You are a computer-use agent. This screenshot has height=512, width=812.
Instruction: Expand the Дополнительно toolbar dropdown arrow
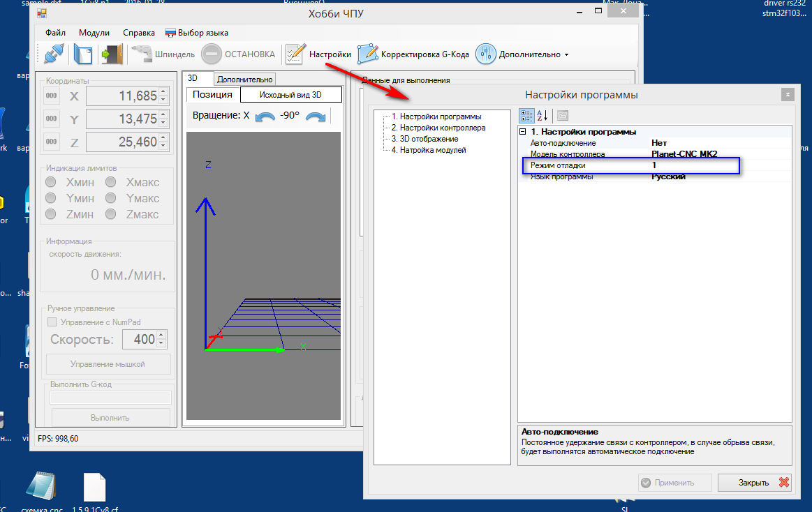click(x=566, y=55)
